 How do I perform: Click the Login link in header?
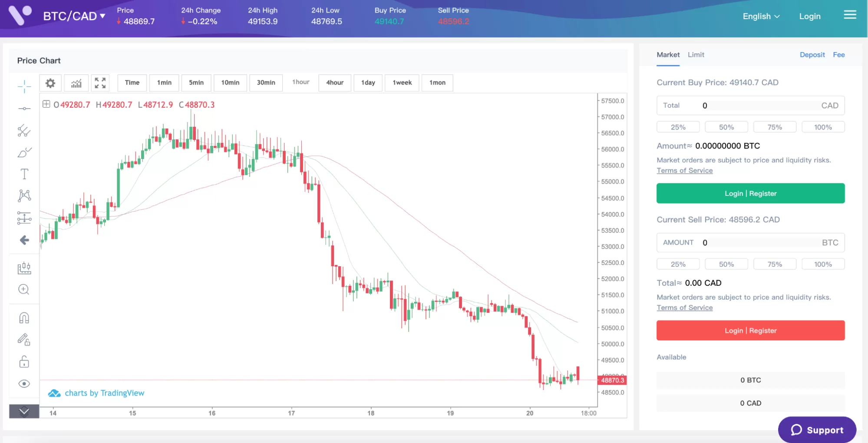click(x=810, y=16)
